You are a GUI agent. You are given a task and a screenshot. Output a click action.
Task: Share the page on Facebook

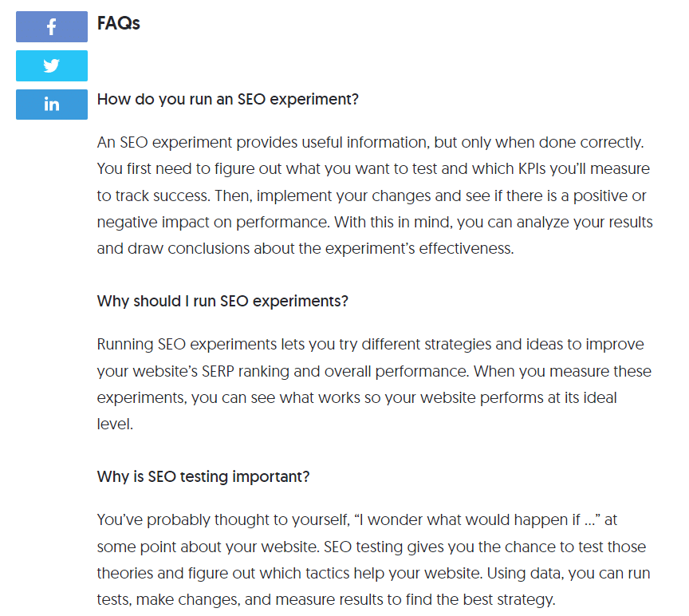(51, 26)
